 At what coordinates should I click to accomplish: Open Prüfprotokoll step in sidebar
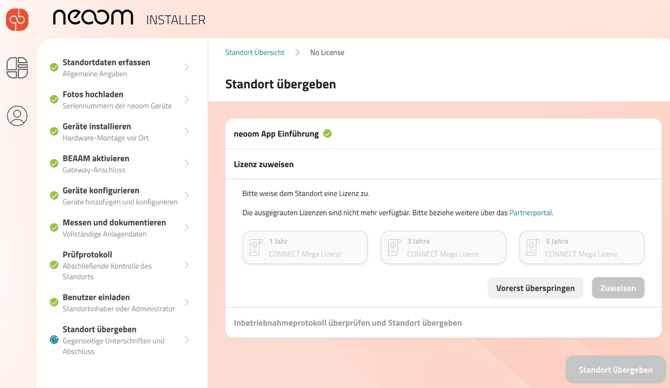click(x=120, y=265)
